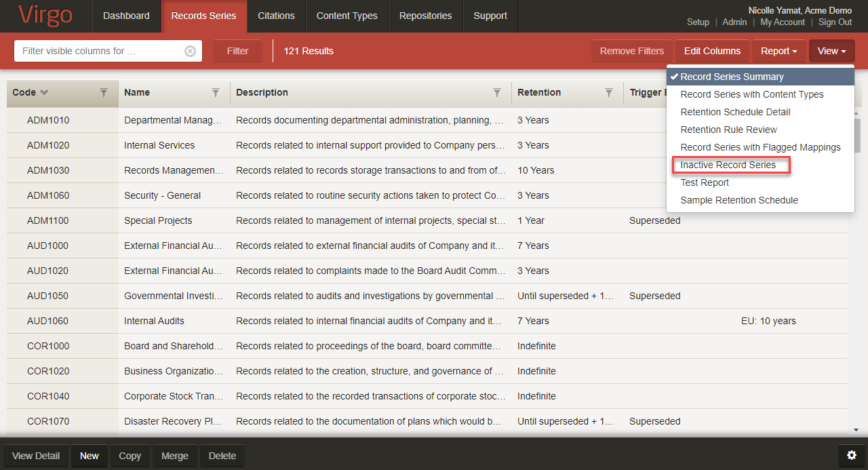Toggle sort arrow on the Code column
This screenshot has width=868, height=470.
45,93
